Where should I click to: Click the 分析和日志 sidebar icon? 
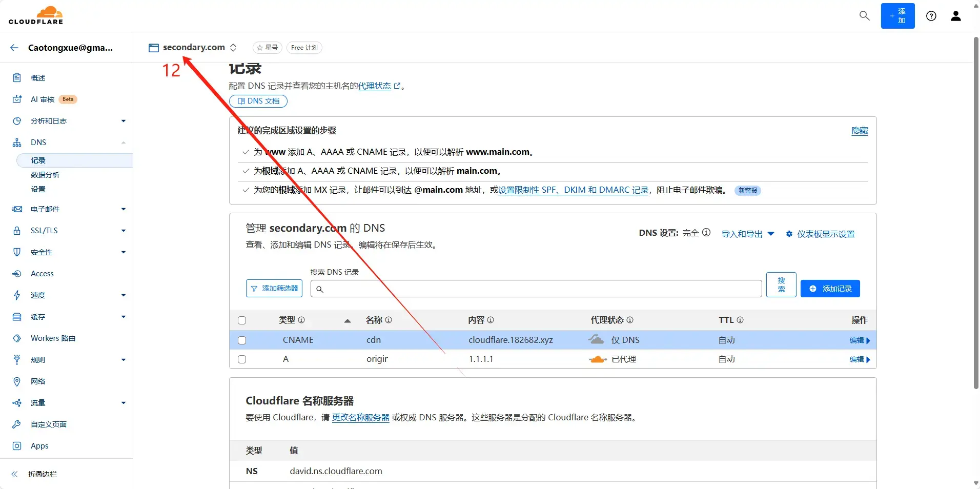tap(17, 121)
